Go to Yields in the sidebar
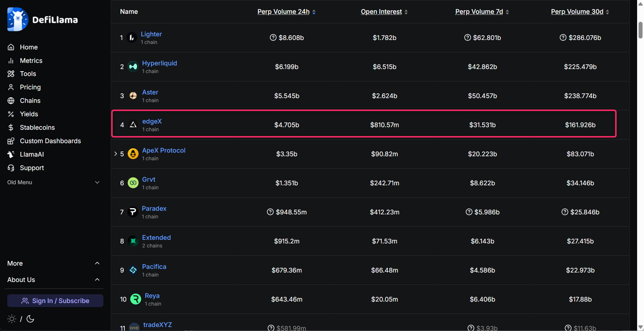Image resolution: width=644 pixels, height=331 pixels. (x=29, y=114)
